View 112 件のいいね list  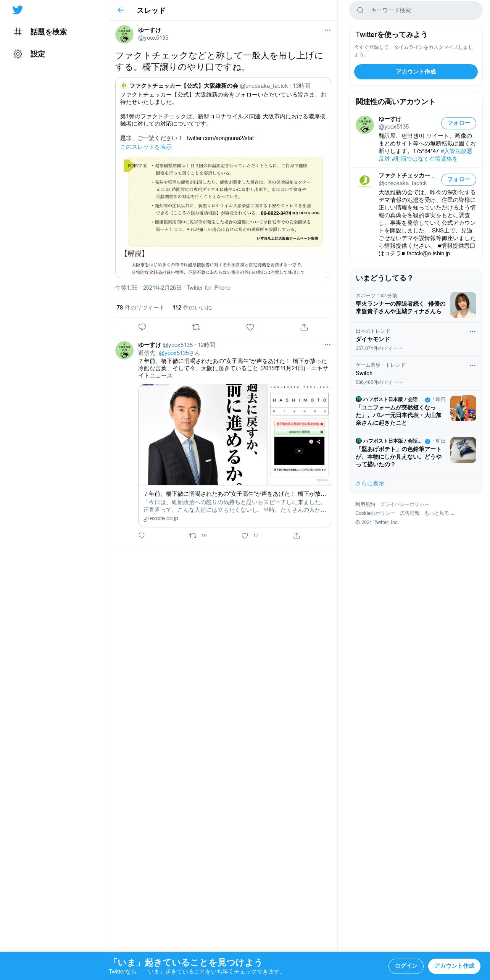[x=192, y=308]
